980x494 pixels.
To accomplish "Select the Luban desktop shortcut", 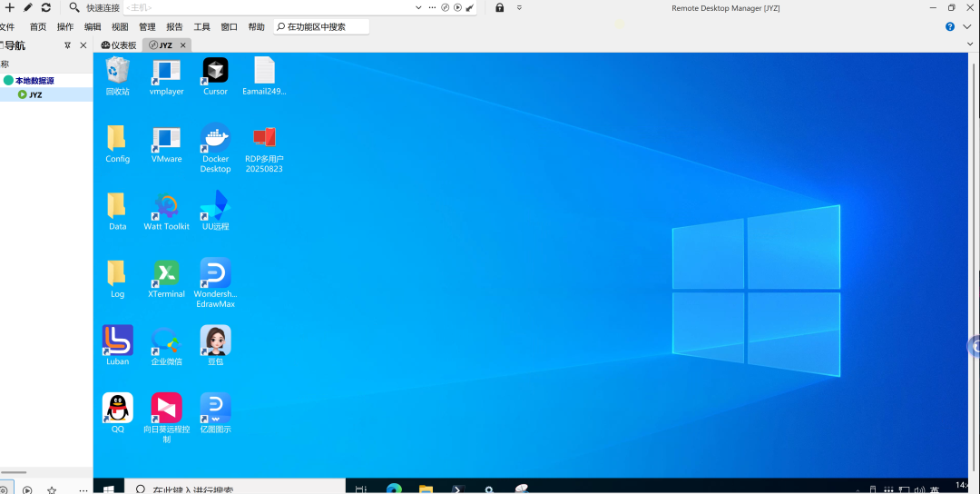I will click(x=117, y=345).
